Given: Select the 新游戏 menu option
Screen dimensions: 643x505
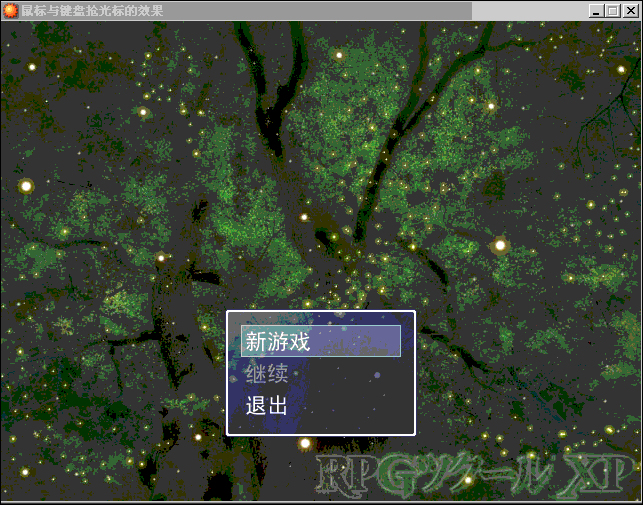Looking at the screenshot, I should click(321, 341).
